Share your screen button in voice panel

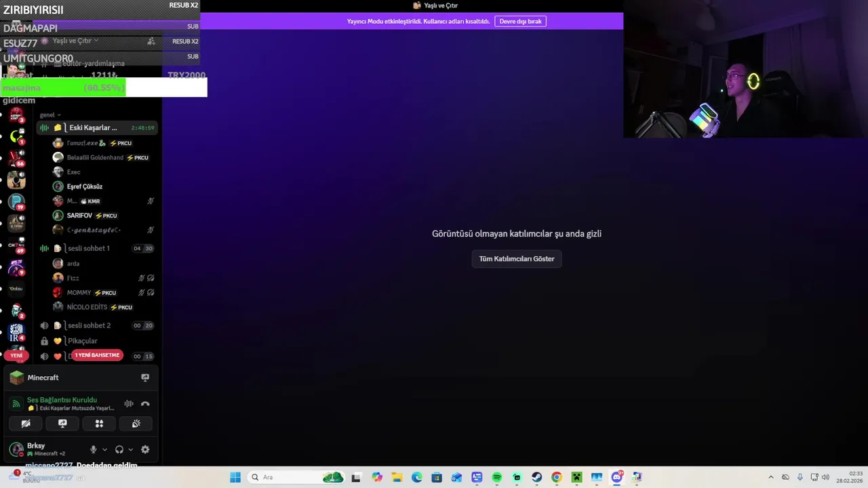click(62, 424)
